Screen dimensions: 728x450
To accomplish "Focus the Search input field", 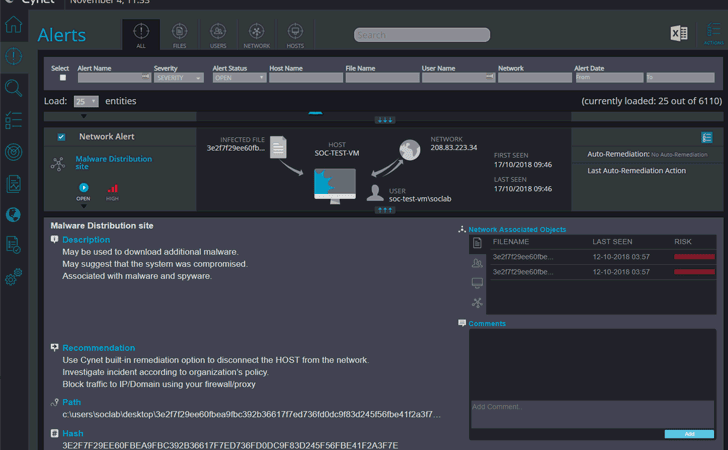I will click(x=422, y=35).
